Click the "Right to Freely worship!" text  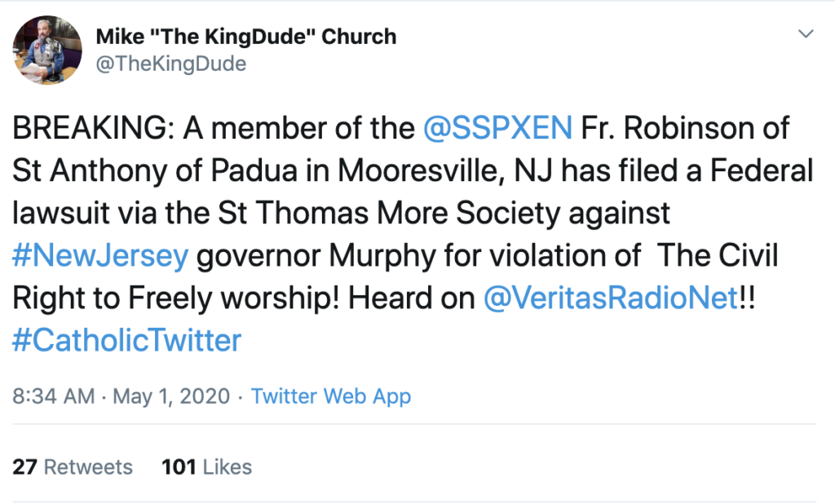(x=173, y=298)
